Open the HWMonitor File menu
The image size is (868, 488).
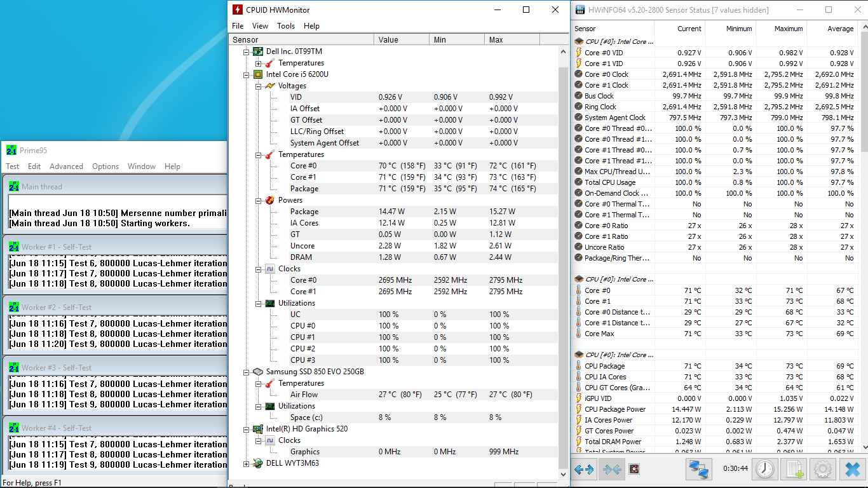pyautogui.click(x=238, y=26)
